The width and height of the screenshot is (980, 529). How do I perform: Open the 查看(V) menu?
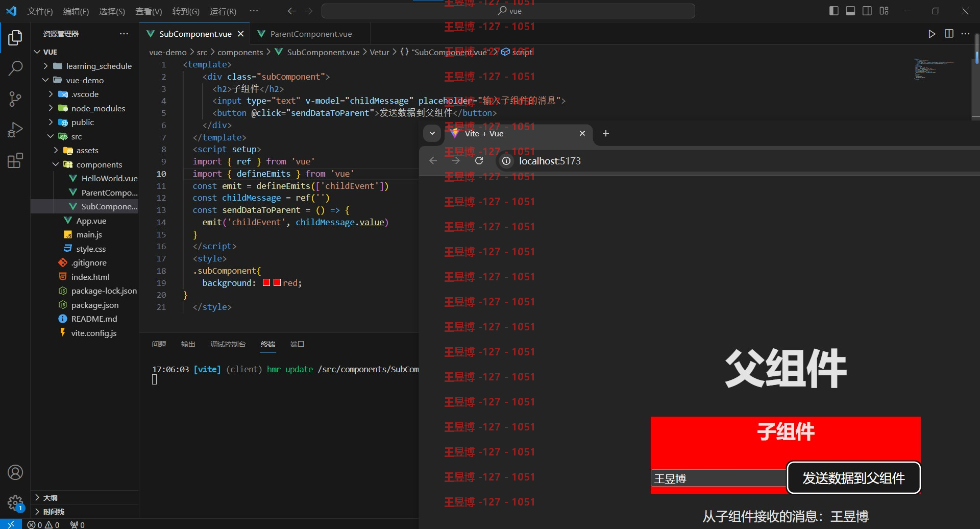(x=149, y=11)
